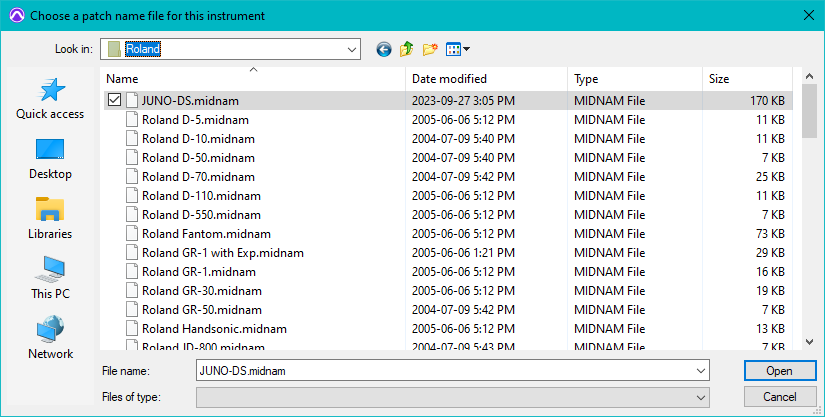
Task: Click inside the File name text field
Action: point(440,371)
